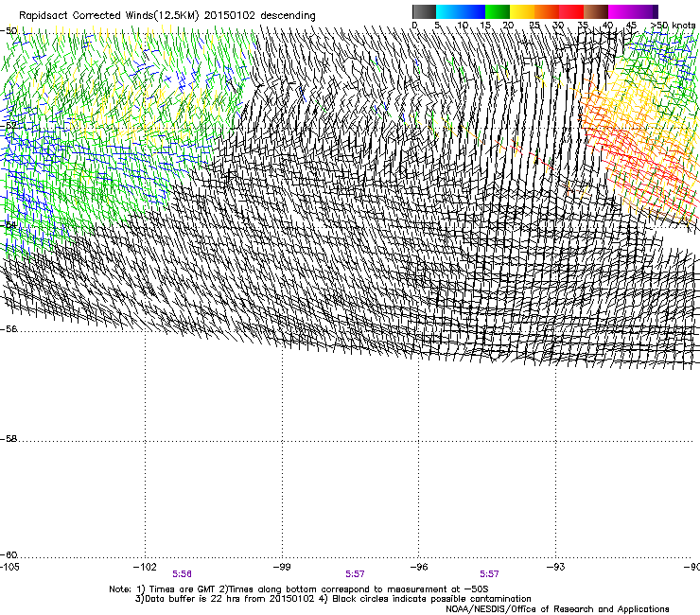700x615 pixels.
Task: Click the purple 5:58 time stamp
Action: coord(183,574)
